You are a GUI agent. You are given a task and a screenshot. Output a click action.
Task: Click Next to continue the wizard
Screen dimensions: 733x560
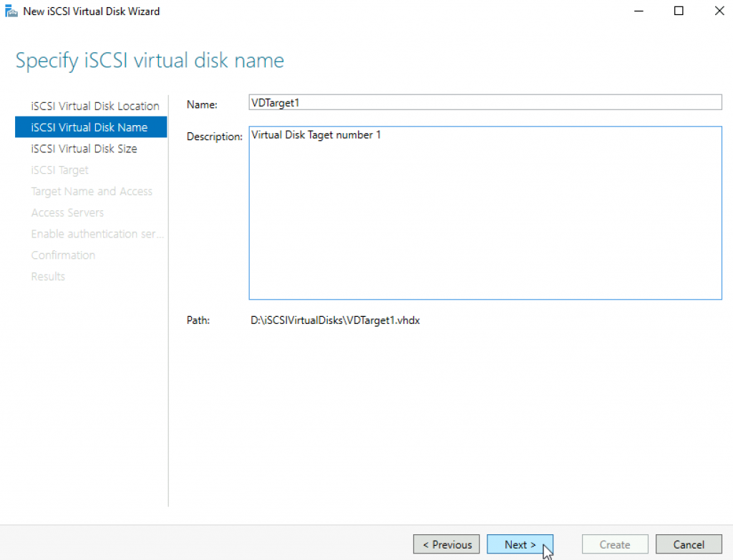(x=520, y=544)
